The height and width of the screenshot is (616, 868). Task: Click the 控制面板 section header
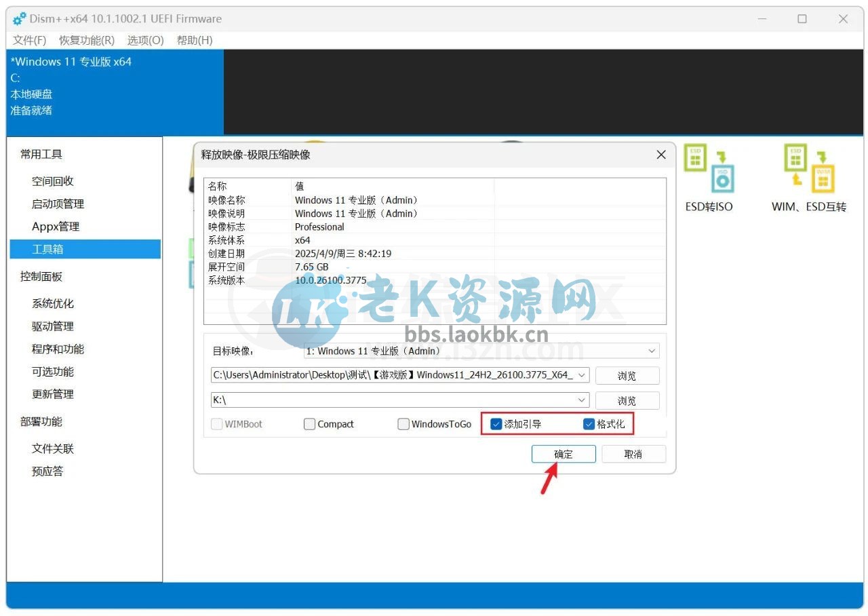(x=41, y=277)
